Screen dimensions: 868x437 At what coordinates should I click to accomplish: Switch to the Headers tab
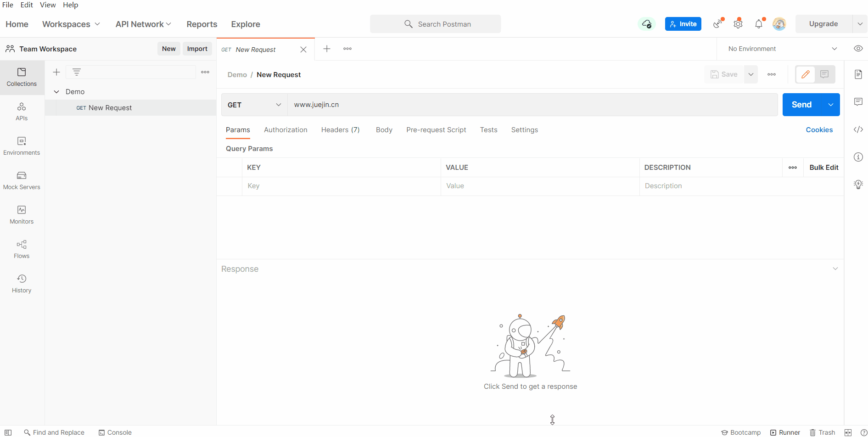[340, 130]
